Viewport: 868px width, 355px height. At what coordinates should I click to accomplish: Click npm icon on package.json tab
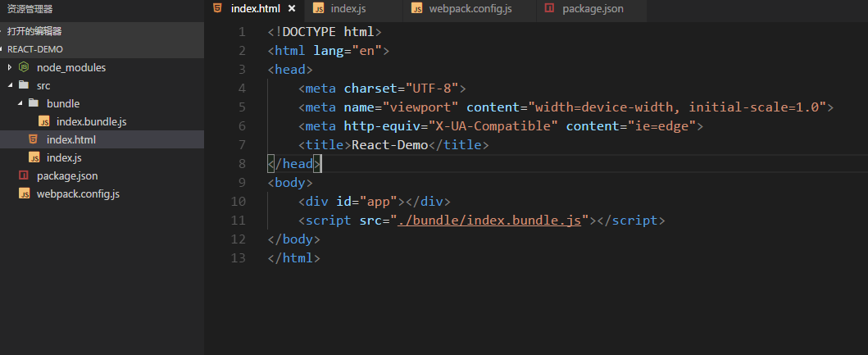(x=549, y=8)
